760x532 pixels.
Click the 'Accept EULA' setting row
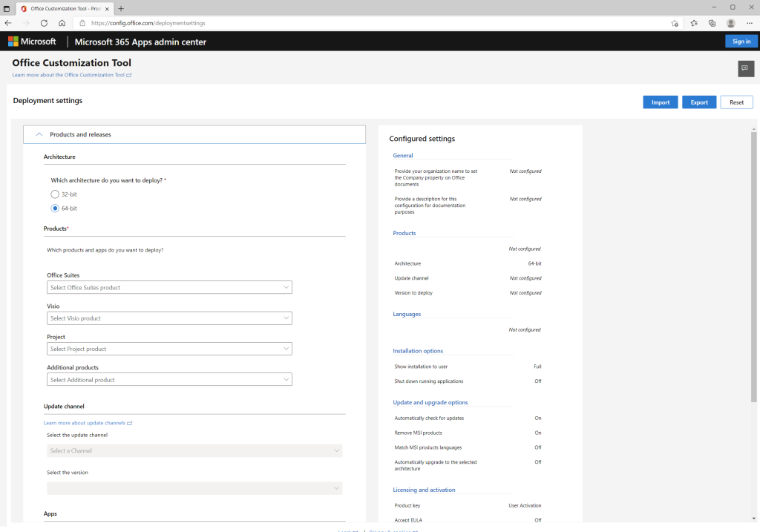click(x=468, y=520)
